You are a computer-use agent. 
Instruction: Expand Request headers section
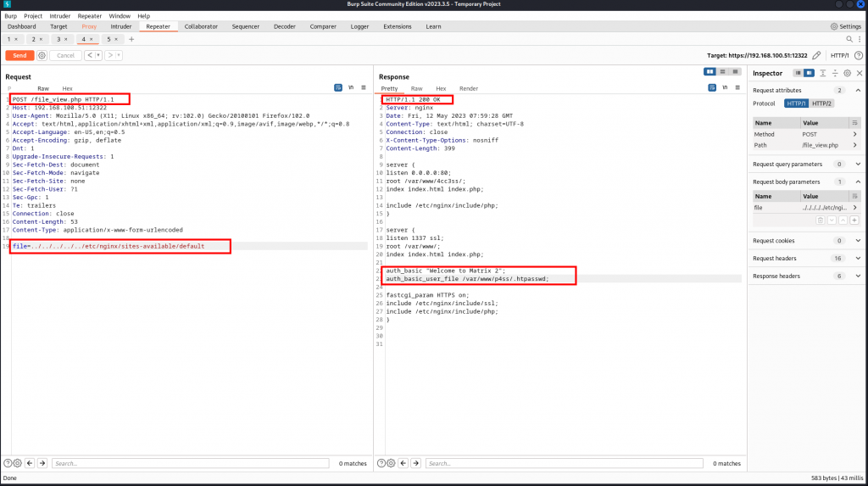[x=858, y=258]
